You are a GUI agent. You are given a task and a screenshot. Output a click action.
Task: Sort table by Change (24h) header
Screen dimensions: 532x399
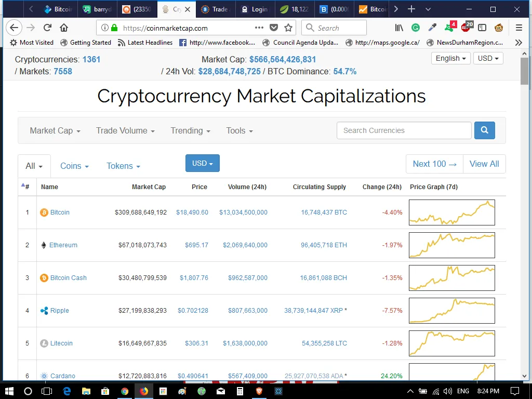tap(382, 187)
